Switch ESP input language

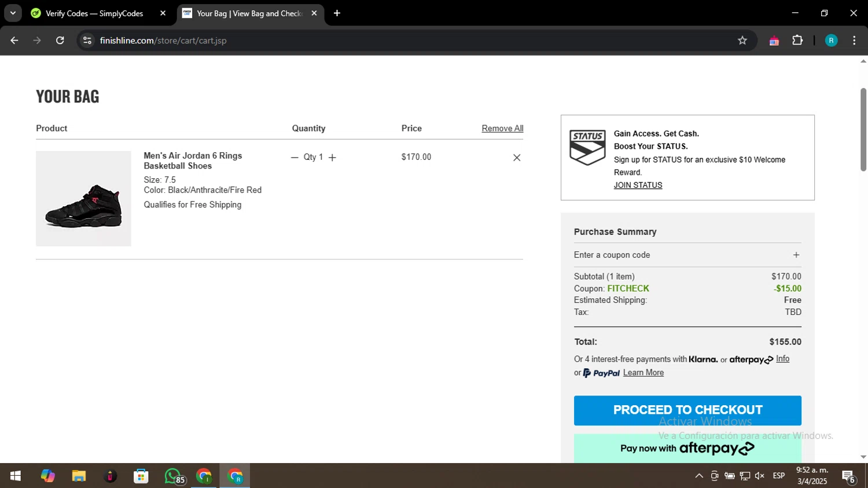point(779,476)
